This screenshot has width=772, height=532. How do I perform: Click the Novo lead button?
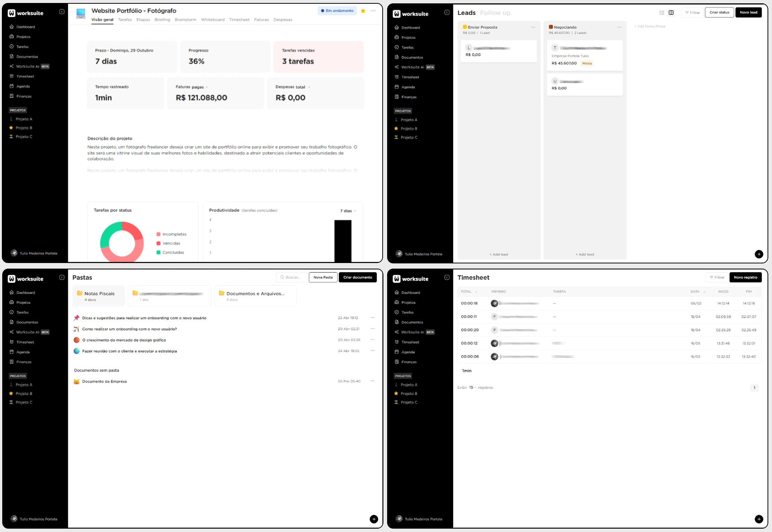[748, 12]
